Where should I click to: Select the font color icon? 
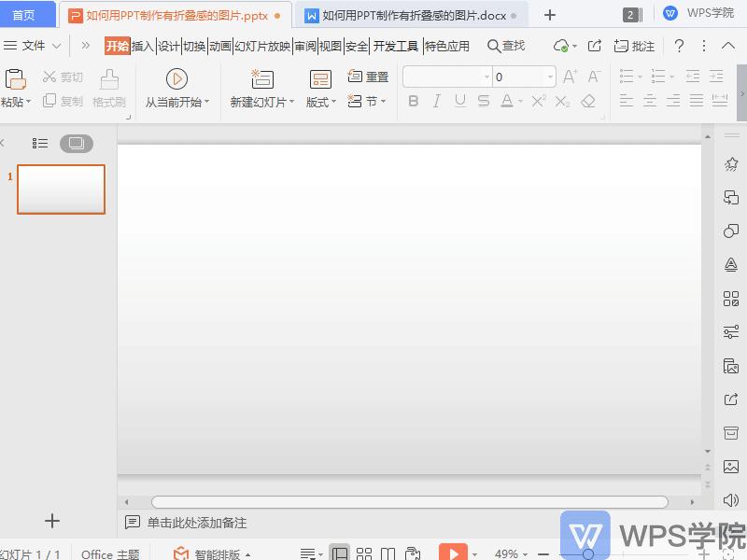(x=505, y=101)
